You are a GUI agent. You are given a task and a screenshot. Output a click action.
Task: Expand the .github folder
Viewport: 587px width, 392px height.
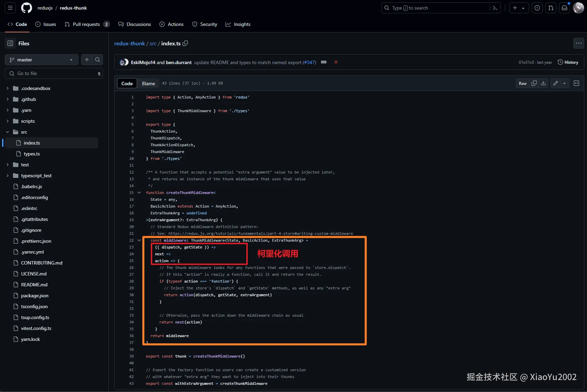tap(8, 99)
